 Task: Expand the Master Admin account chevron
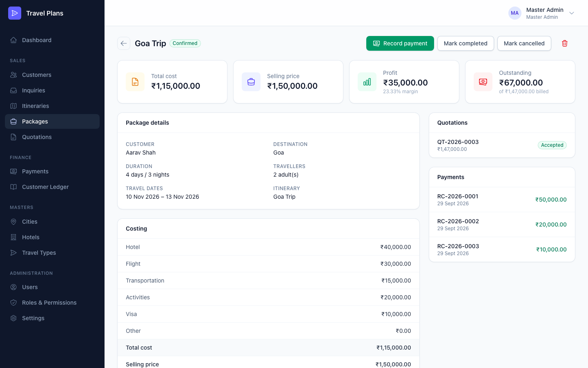click(572, 13)
